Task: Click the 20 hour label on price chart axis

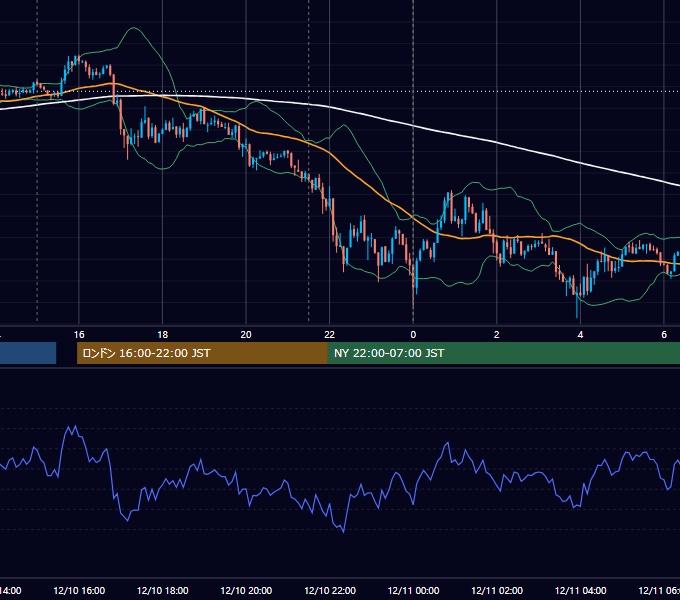Action: click(x=246, y=335)
